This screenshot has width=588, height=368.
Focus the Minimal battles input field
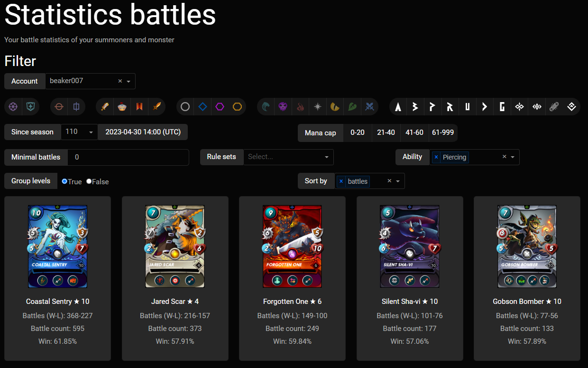point(128,157)
